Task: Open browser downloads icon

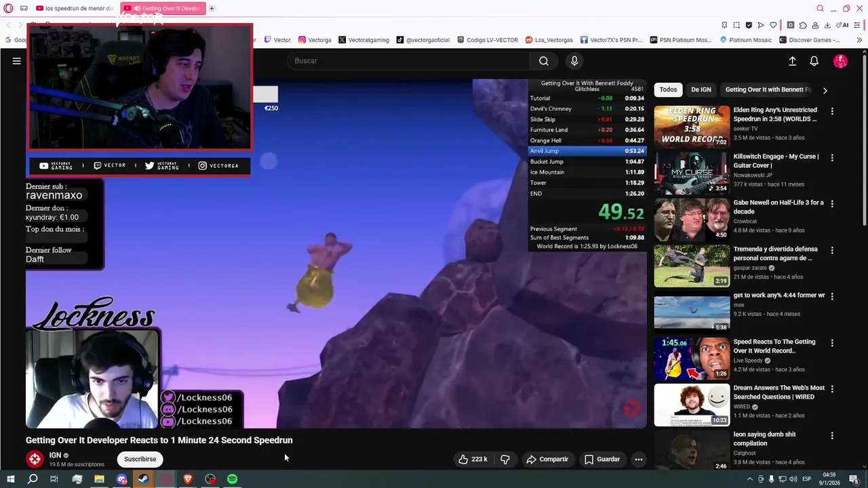Action: (827, 25)
